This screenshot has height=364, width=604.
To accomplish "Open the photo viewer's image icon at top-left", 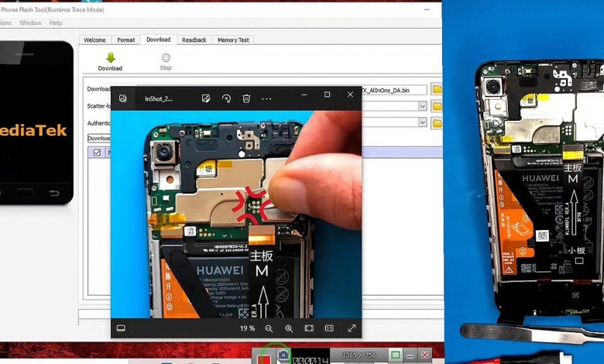I will (123, 98).
